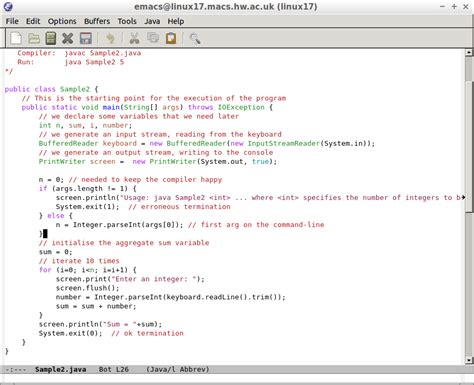
Task: Search using the magnifying glass icon
Action: pos(195,39)
